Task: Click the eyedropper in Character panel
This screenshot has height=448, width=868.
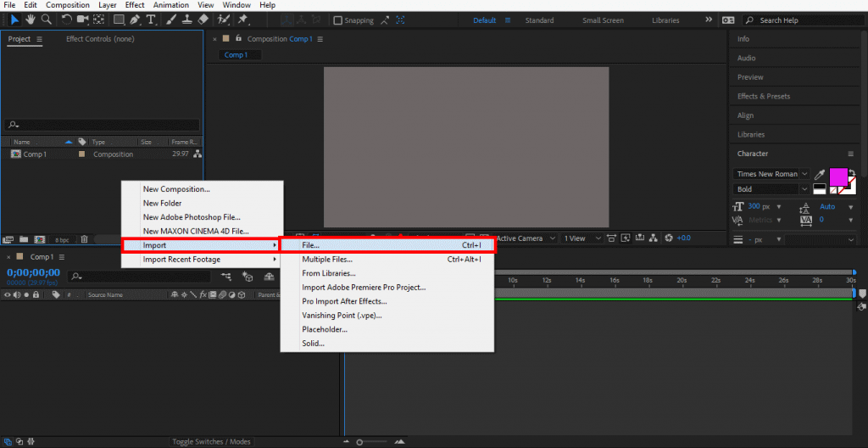Action: click(820, 174)
